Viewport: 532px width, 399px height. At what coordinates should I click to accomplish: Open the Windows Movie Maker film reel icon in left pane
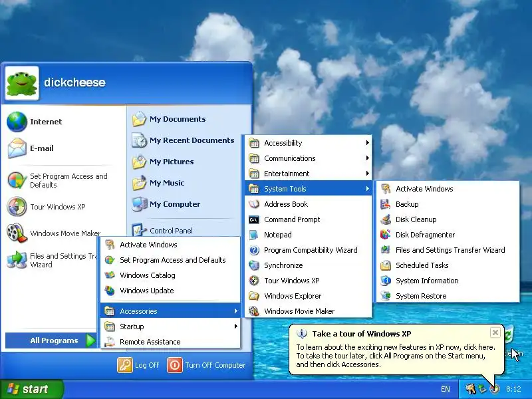point(17,233)
